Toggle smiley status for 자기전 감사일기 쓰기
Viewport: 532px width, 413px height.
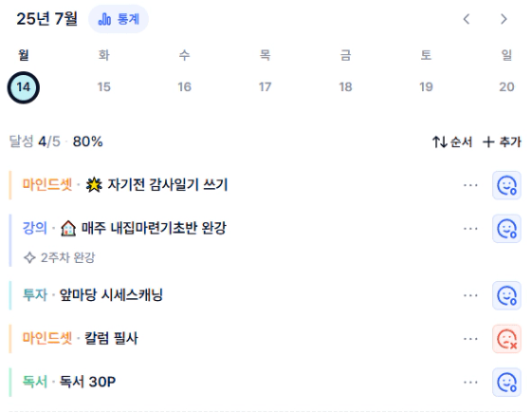pyautogui.click(x=506, y=185)
